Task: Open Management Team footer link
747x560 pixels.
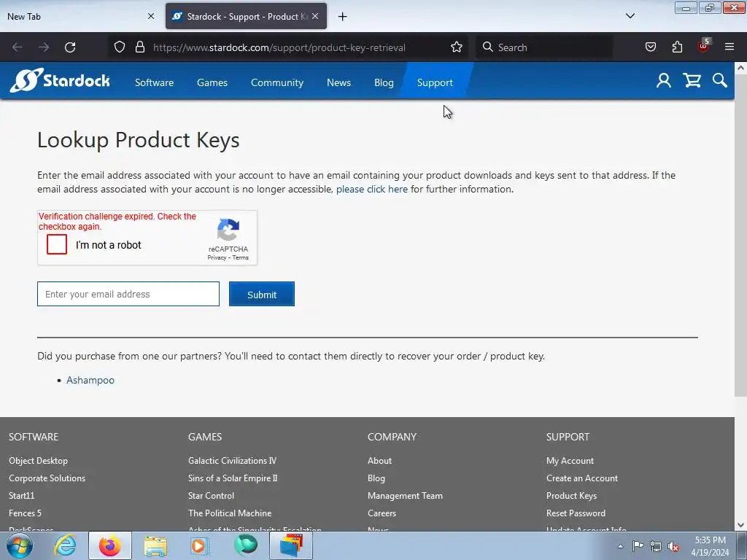Action: coord(405,496)
